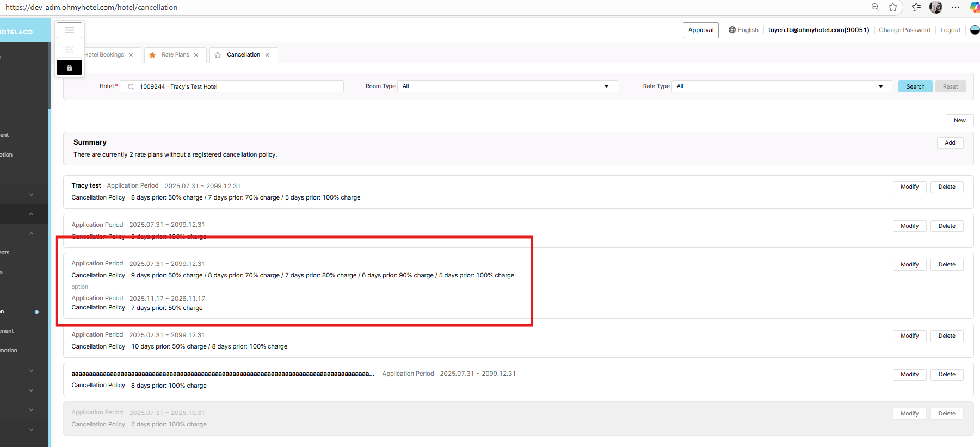
Task: Open the browser profile avatar
Action: coord(936,7)
